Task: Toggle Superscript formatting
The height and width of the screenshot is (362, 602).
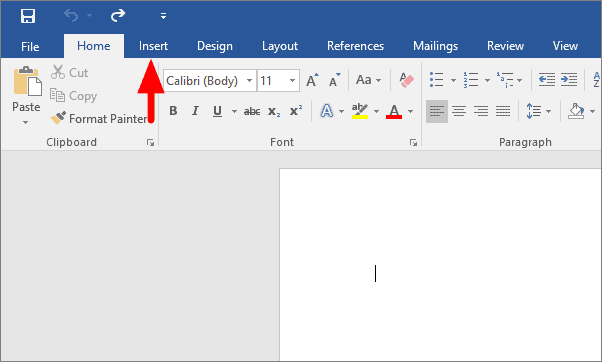Action: (x=296, y=111)
